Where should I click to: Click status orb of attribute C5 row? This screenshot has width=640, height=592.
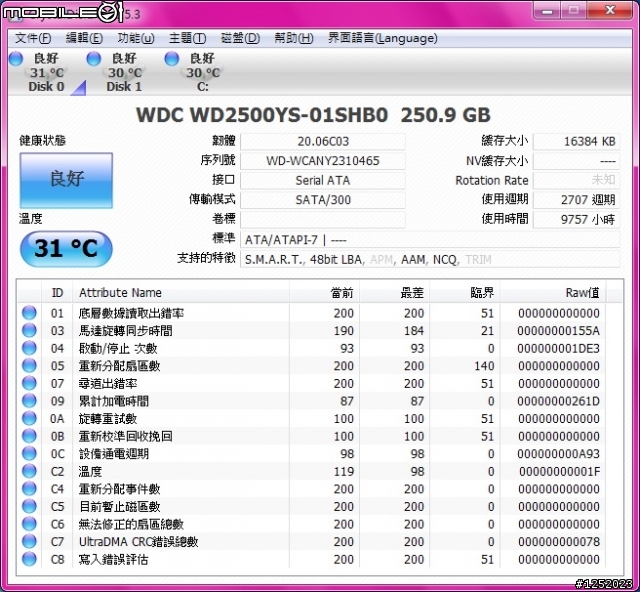(x=29, y=506)
